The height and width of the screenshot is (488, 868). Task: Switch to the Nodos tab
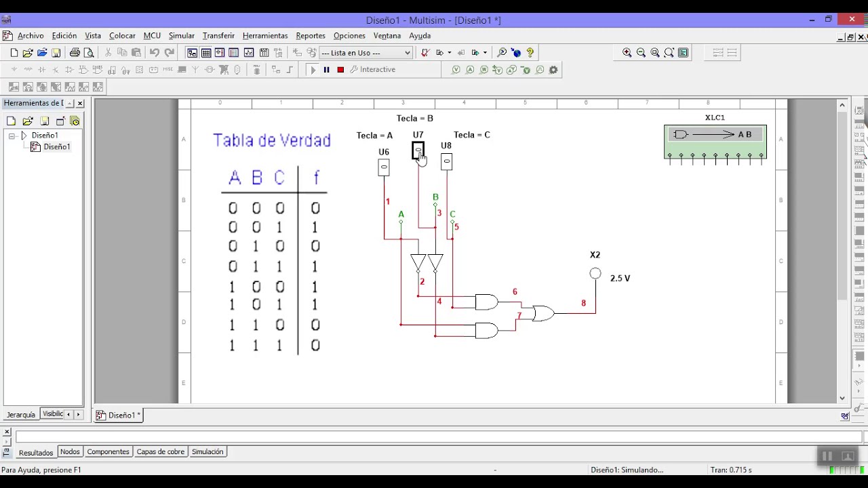[x=70, y=451]
